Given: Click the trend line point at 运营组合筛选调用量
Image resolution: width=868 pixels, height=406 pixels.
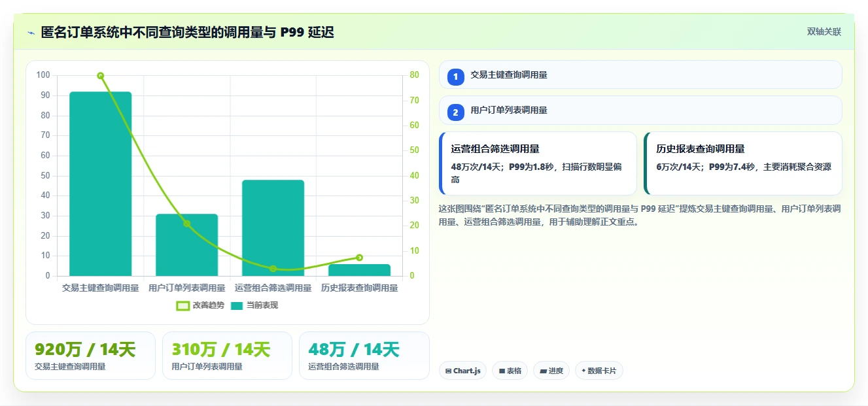Looking at the screenshot, I should click(x=273, y=269).
